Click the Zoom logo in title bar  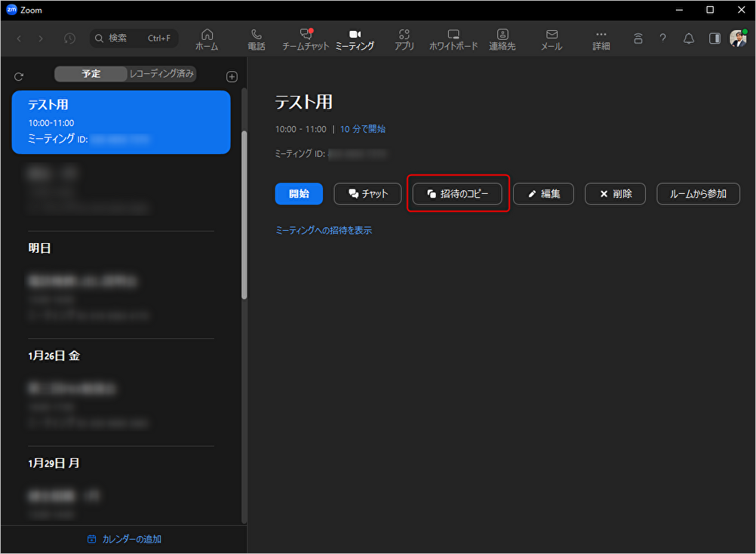click(11, 10)
